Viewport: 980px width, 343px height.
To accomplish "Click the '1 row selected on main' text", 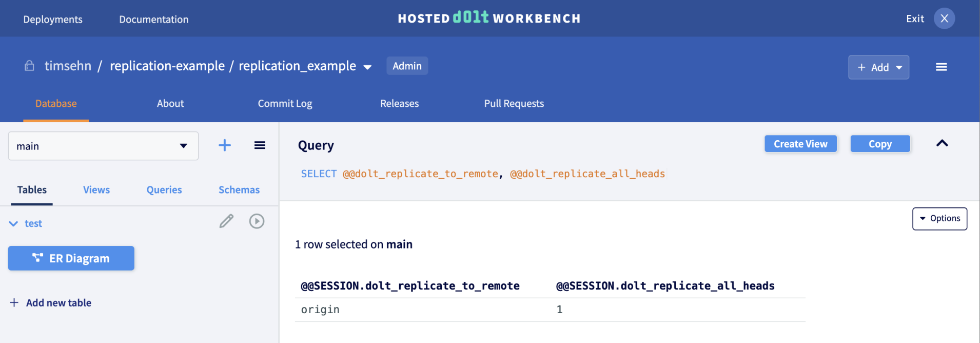I will [x=354, y=244].
